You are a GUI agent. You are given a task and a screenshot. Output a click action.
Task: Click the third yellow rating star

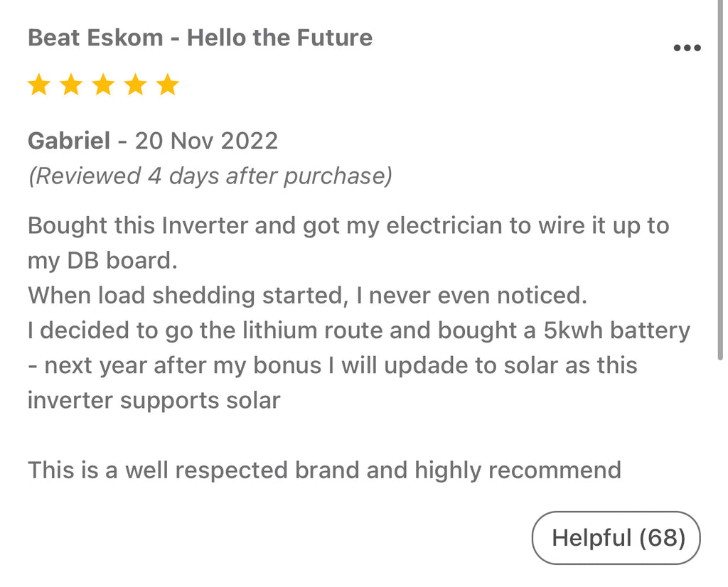pos(103,85)
